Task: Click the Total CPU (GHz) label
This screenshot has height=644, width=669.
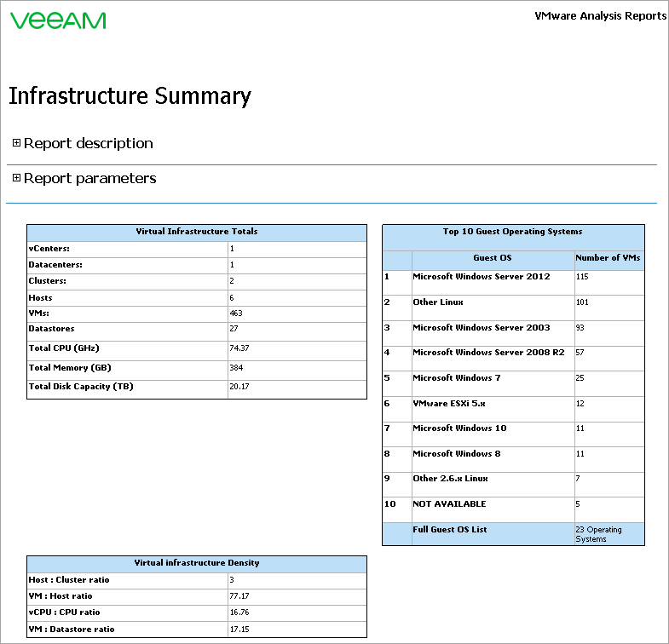Action: pos(64,348)
